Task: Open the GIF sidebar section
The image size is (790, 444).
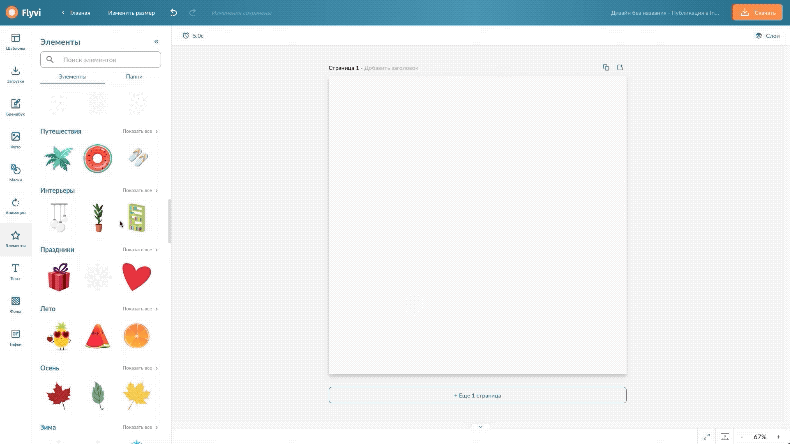Action: (x=16, y=338)
